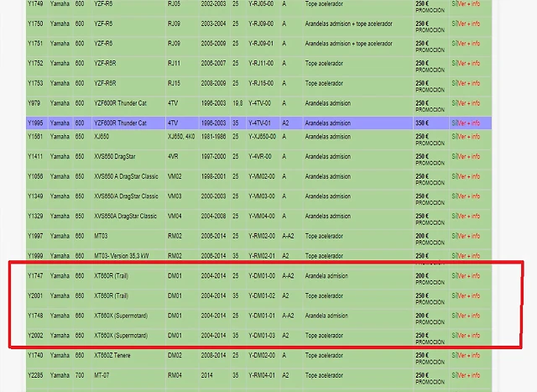Open 'Ver + info' link for row Y1751
The image size is (537, 392).
(469, 44)
